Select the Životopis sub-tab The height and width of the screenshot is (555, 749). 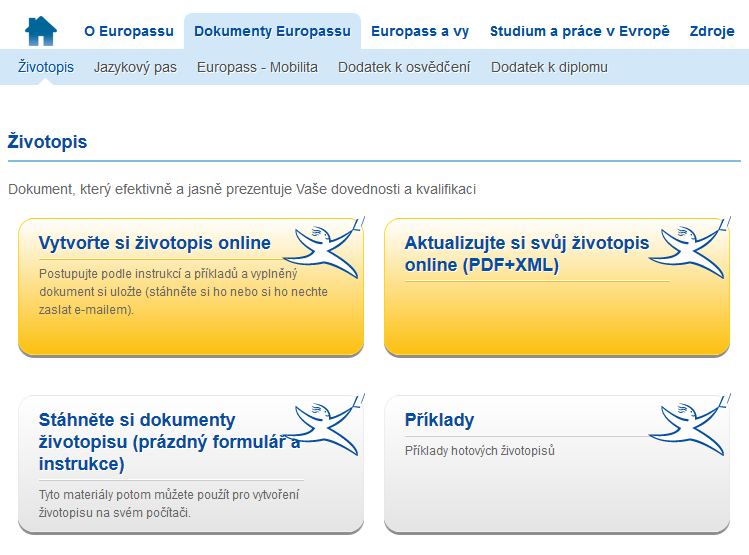click(46, 67)
